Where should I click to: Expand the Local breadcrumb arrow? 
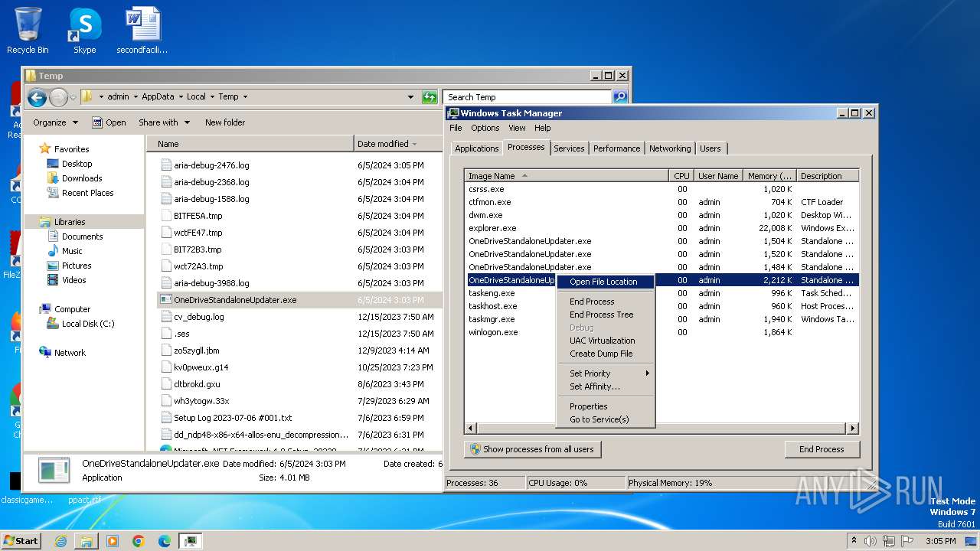click(212, 97)
